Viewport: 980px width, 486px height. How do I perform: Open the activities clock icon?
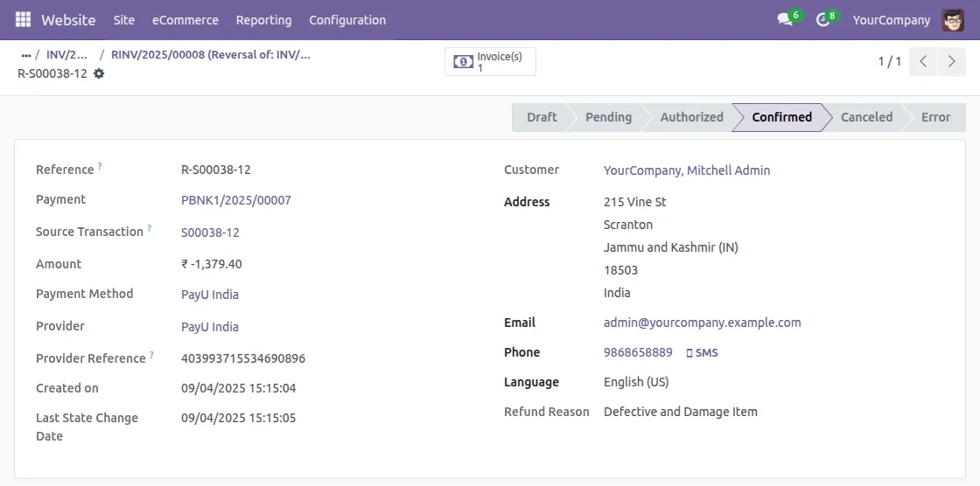point(822,19)
